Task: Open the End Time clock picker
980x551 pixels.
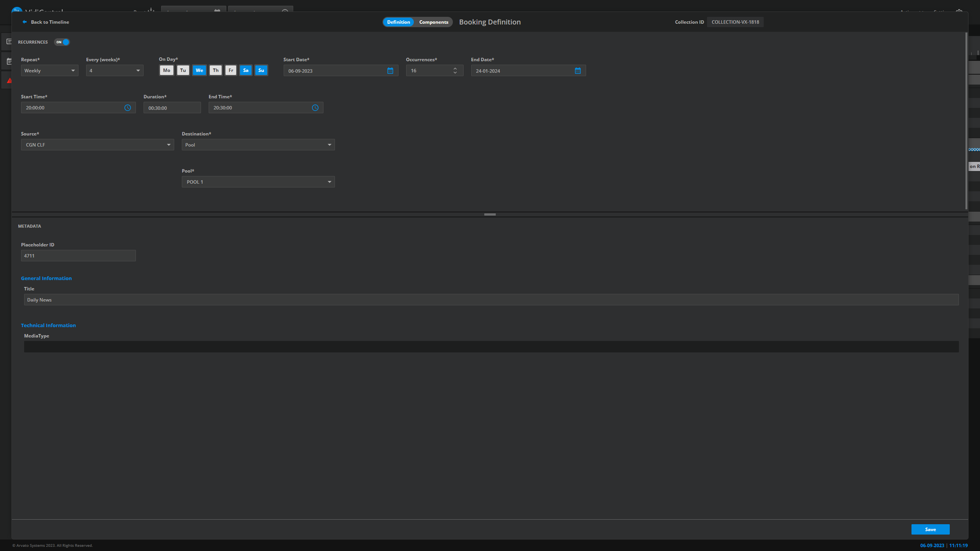Action: [x=315, y=108]
